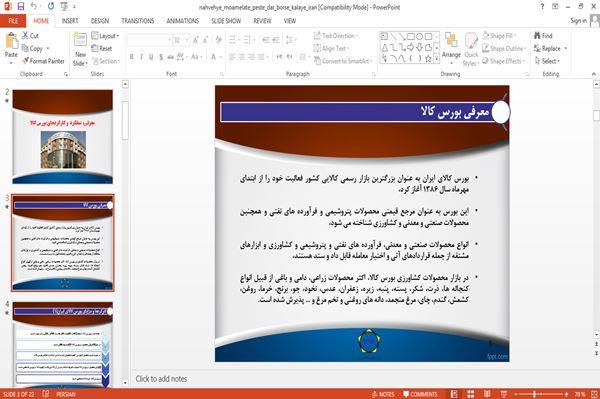Click the Undo arrow icon
The width and height of the screenshot is (600, 399).
(34, 6)
